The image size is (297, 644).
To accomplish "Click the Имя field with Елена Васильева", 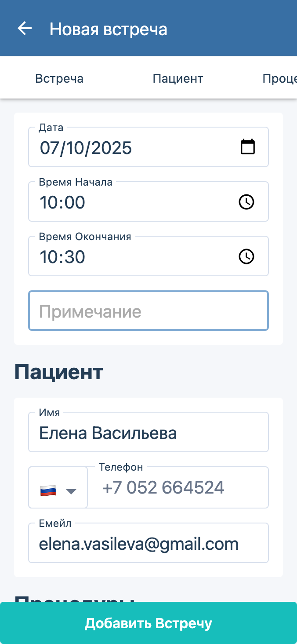I will tap(148, 433).
